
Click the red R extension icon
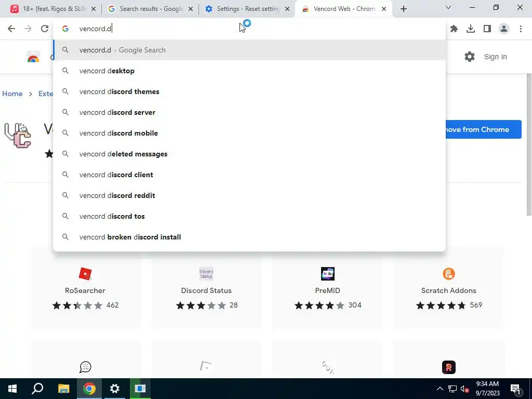coord(448,367)
